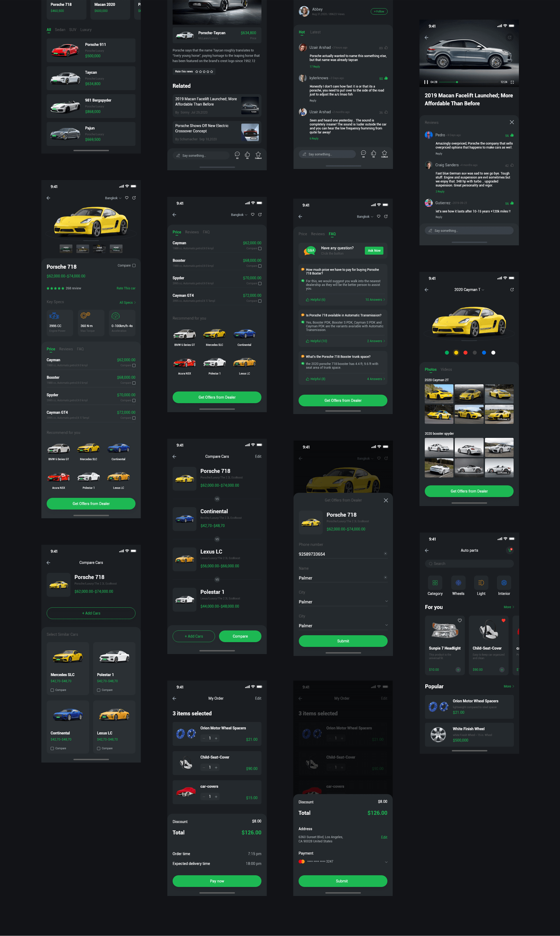Viewport: 560px width, 936px height.
Task: Favorite the Sunpie 7 Headlight with its heart
Action: click(460, 620)
